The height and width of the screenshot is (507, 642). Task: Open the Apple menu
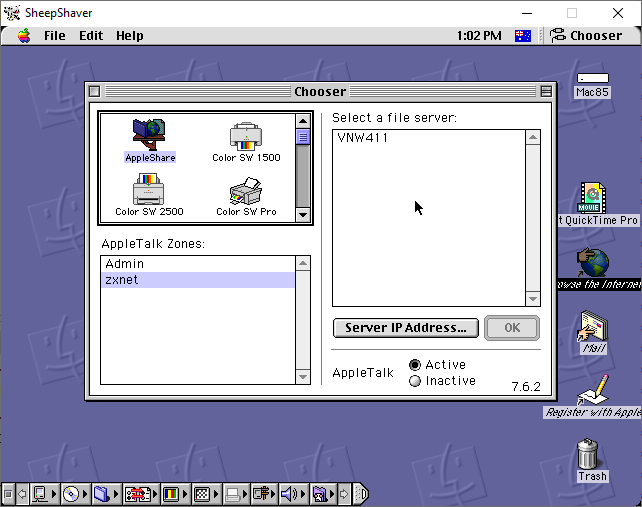point(24,36)
